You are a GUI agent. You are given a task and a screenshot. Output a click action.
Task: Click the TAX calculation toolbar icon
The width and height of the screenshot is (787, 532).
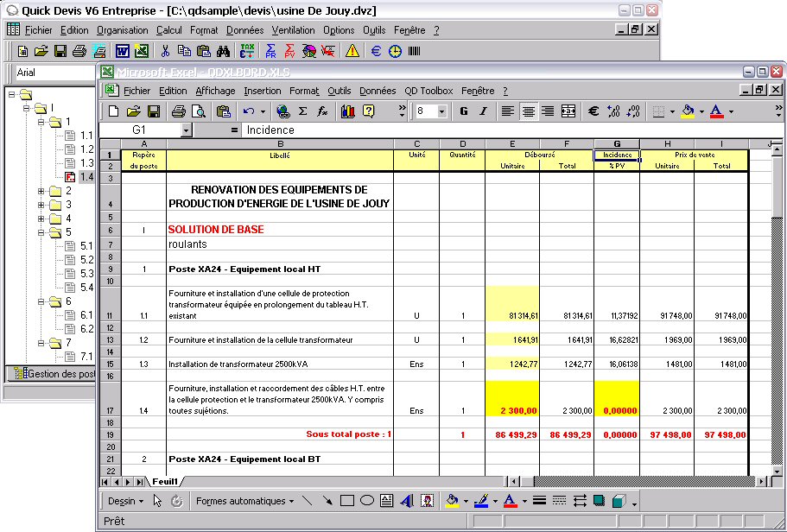[x=248, y=51]
